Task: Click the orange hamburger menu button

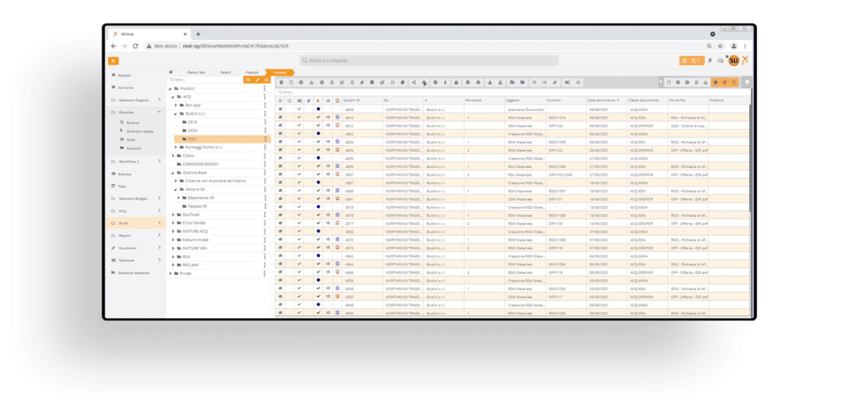Action: [113, 61]
